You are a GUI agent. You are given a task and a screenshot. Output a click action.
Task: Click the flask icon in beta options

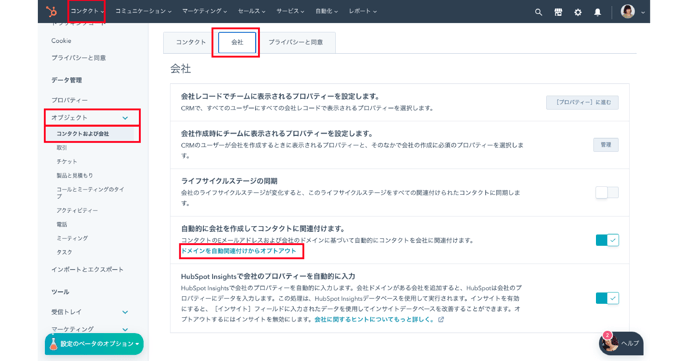coord(53,344)
